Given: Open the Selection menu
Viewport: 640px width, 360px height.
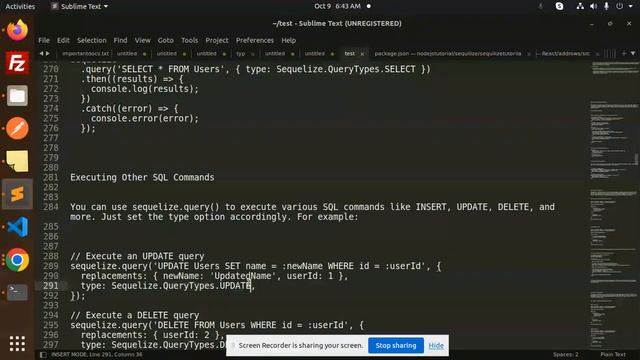Looking at the screenshot, I should pyautogui.click(x=92, y=40).
